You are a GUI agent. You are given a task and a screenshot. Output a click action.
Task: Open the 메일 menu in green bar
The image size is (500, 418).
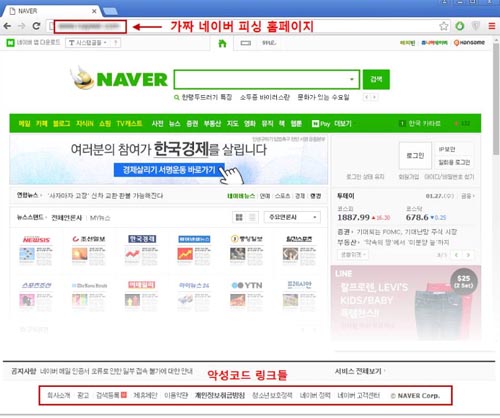pyautogui.click(x=24, y=124)
